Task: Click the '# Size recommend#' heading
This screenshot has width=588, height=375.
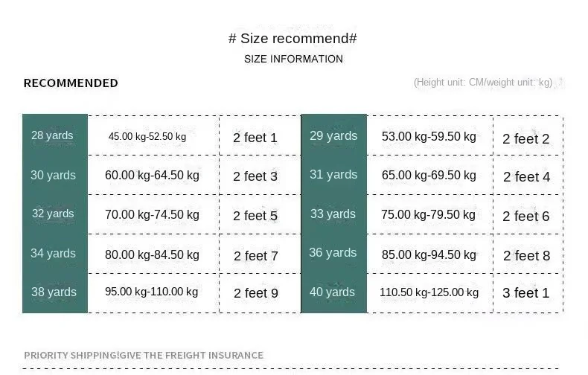Action: pyautogui.click(x=293, y=39)
